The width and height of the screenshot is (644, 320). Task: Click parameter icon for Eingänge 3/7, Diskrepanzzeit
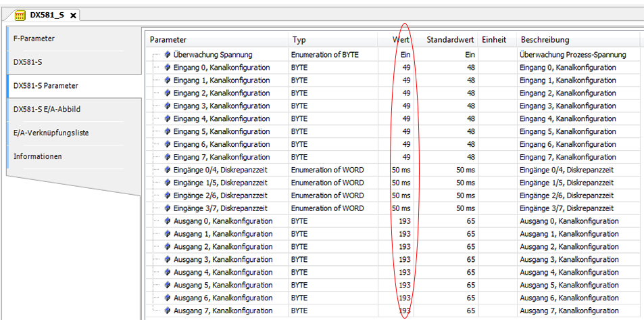click(167, 208)
